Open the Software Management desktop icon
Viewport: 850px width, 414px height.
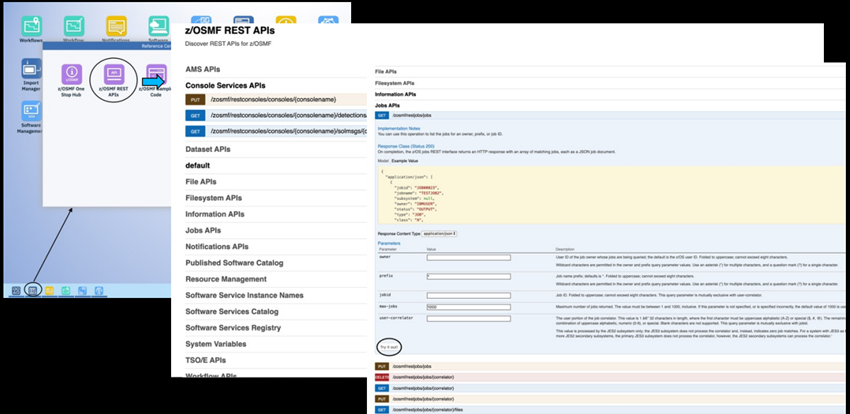(31, 117)
